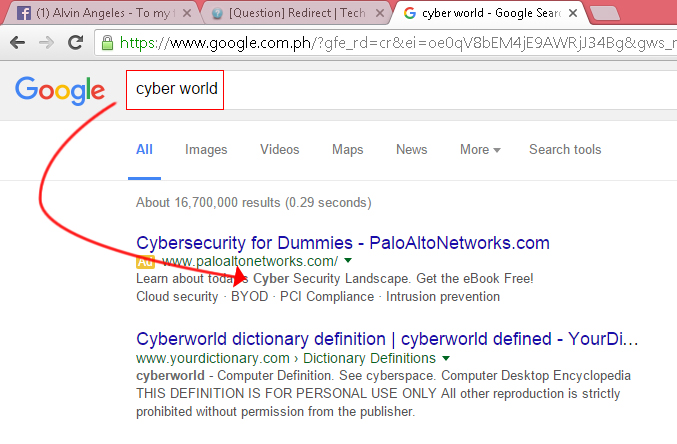Close the Alvin Angeles Facebook tab

(x=187, y=13)
